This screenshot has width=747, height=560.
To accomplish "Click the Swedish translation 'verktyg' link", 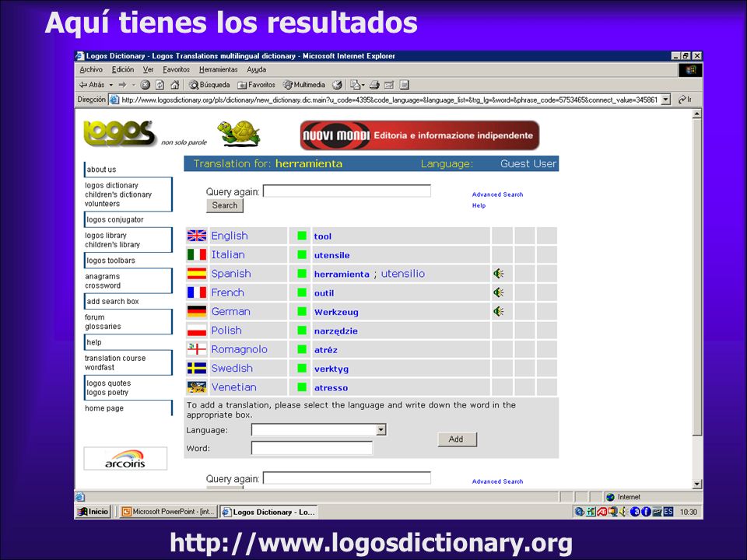I will click(x=331, y=369).
